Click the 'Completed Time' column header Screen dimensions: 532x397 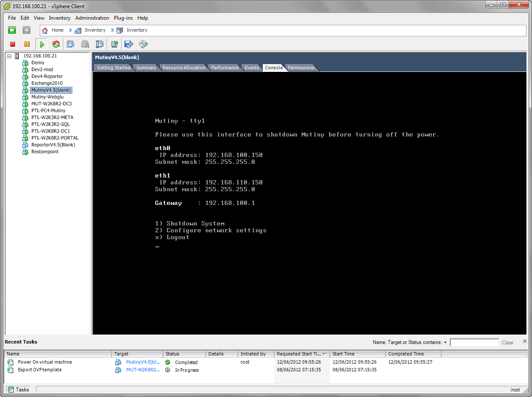coord(413,354)
